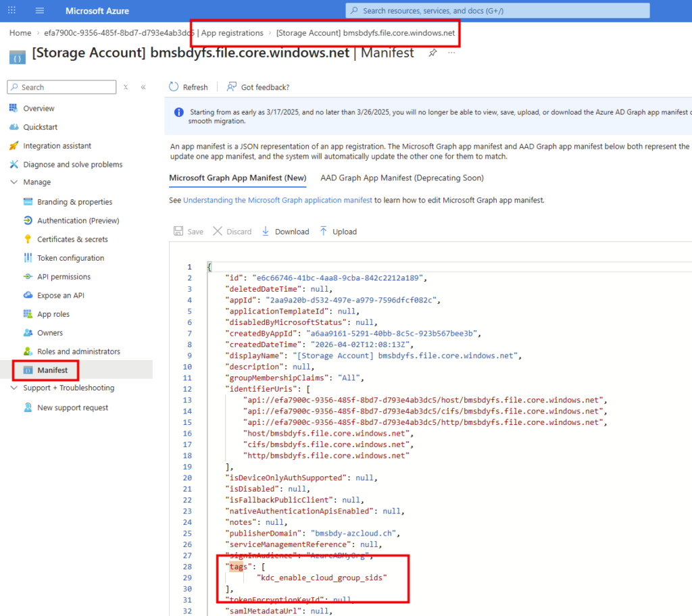
Task: Select the Token configuration menu item
Action: pyautogui.click(x=70, y=258)
